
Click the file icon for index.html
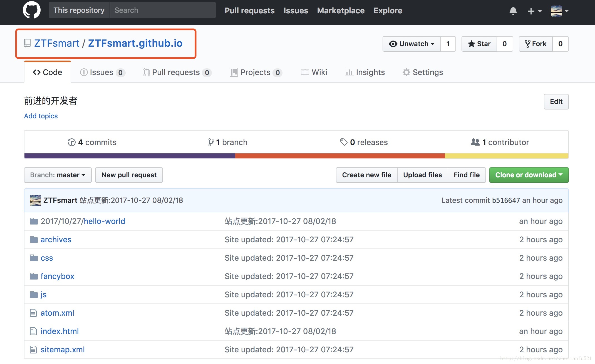(x=33, y=331)
